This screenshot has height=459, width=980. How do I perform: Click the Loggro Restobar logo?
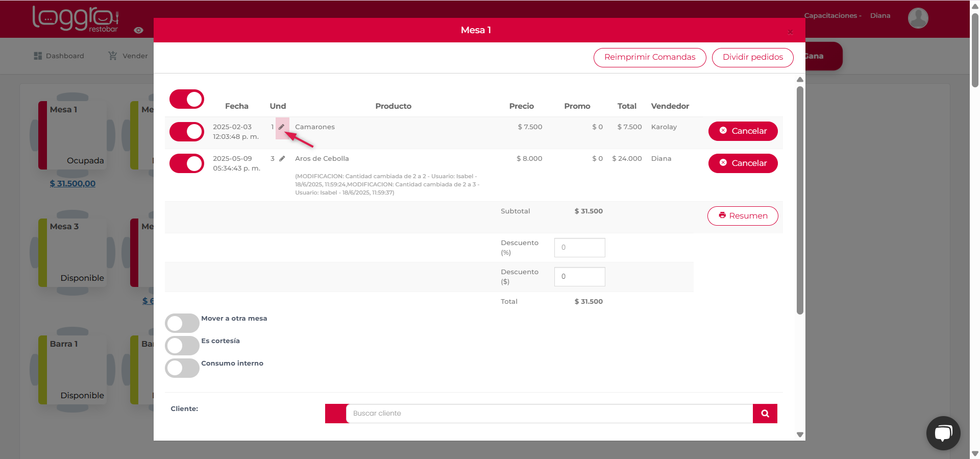pyautogui.click(x=76, y=19)
